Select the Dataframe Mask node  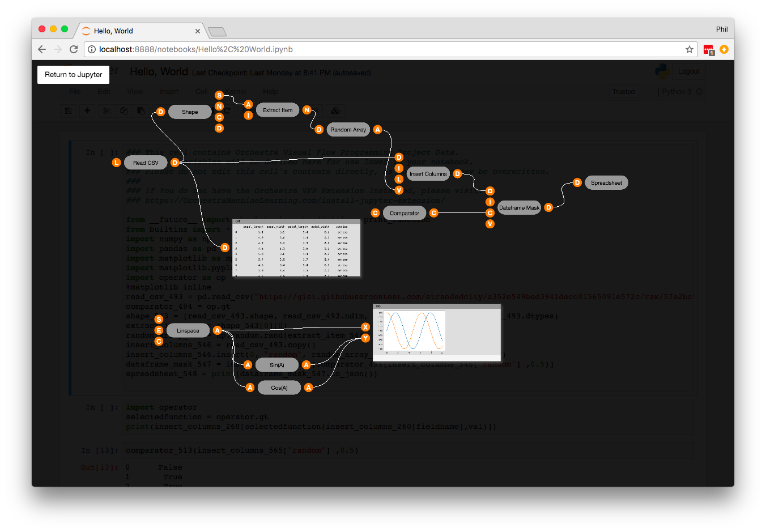520,208
